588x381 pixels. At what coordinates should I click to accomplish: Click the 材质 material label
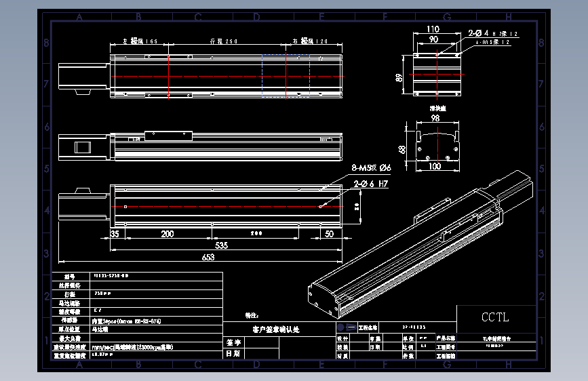tap(342, 356)
